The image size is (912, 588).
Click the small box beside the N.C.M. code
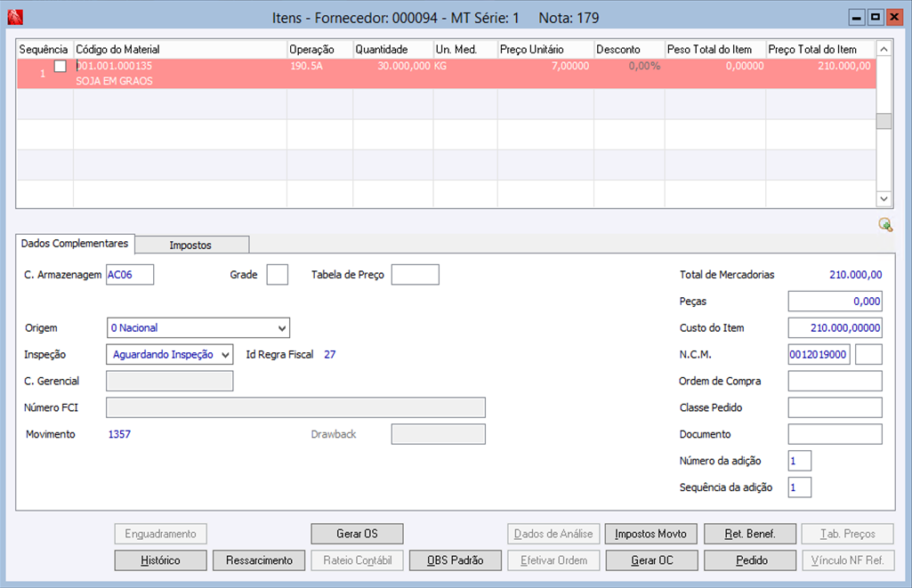coord(869,355)
